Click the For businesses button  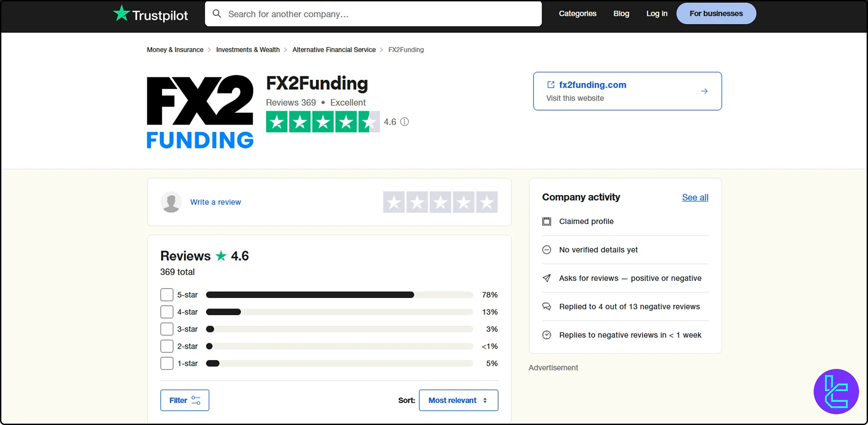716,14
